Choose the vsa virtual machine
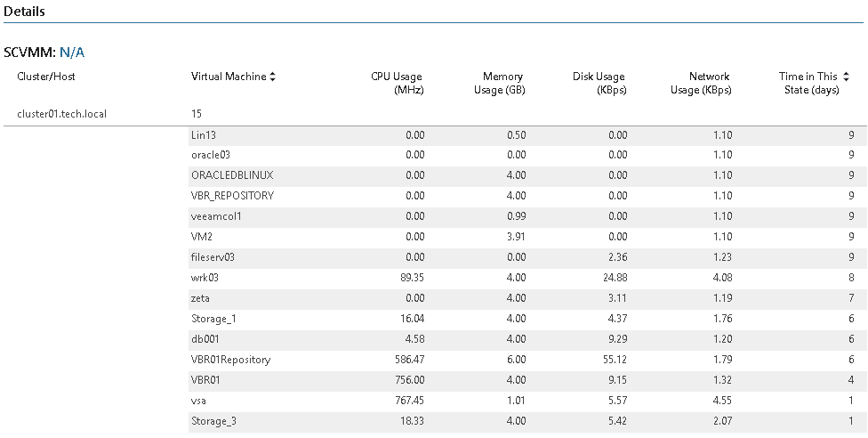The width and height of the screenshot is (868, 438). click(x=198, y=401)
